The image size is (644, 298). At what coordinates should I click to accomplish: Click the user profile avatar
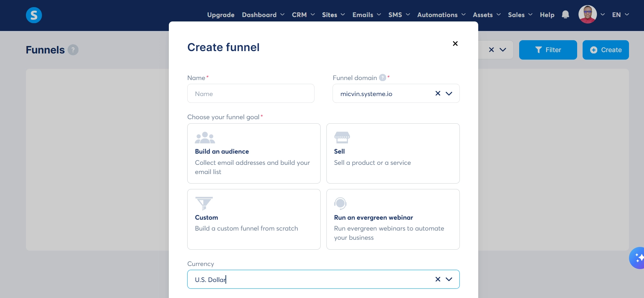click(x=587, y=15)
